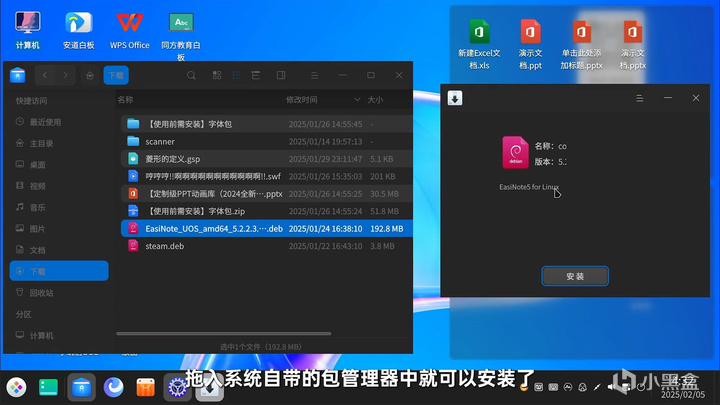The image size is (720, 405).
Task: Select steam.deb file
Action: pos(266,246)
